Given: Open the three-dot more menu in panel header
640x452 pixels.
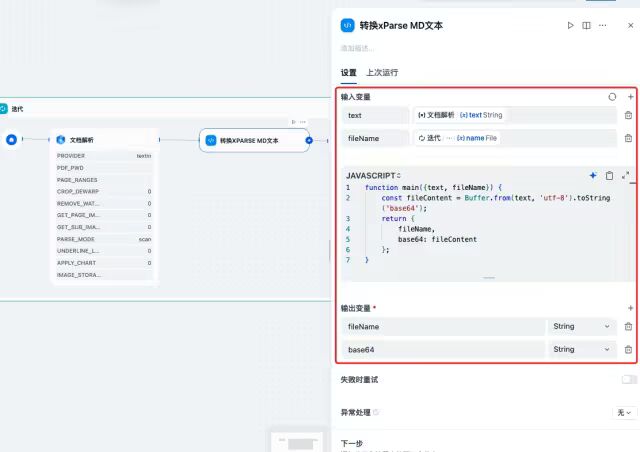Looking at the screenshot, I should (602, 26).
